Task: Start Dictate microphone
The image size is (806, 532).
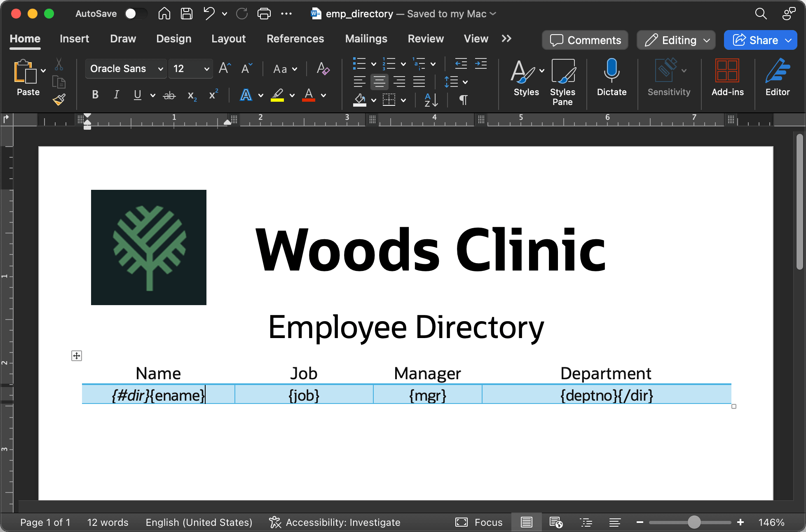Action: [612, 78]
